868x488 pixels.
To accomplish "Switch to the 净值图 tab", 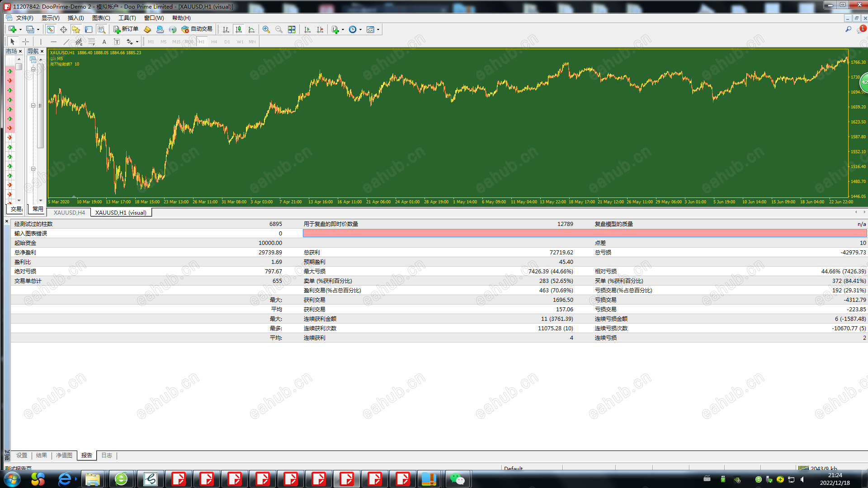I will [64, 455].
